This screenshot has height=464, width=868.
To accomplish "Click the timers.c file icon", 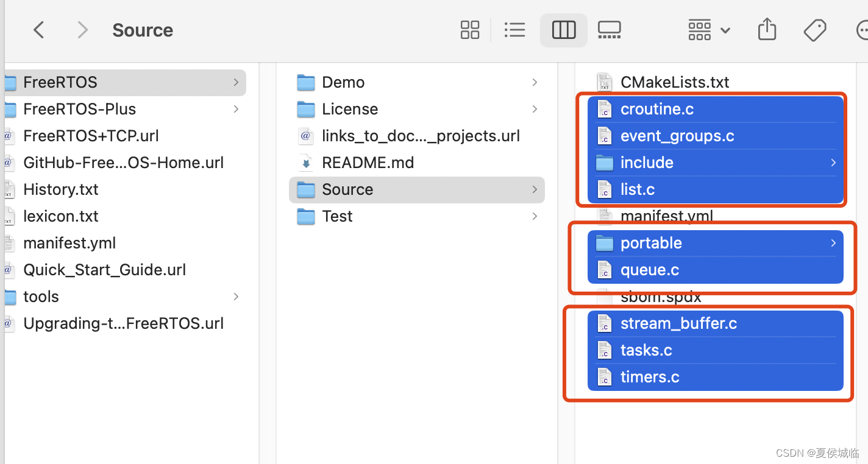I will pos(604,377).
